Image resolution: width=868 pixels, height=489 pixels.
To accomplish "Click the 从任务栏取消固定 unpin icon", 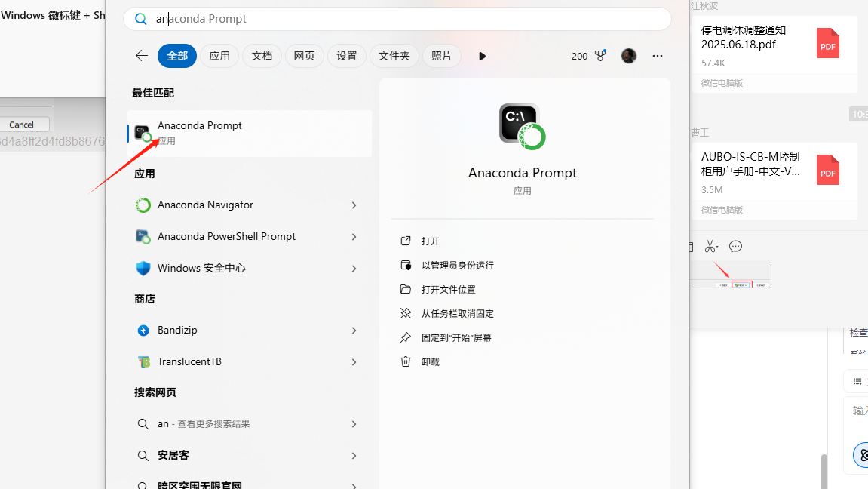I will click(406, 313).
